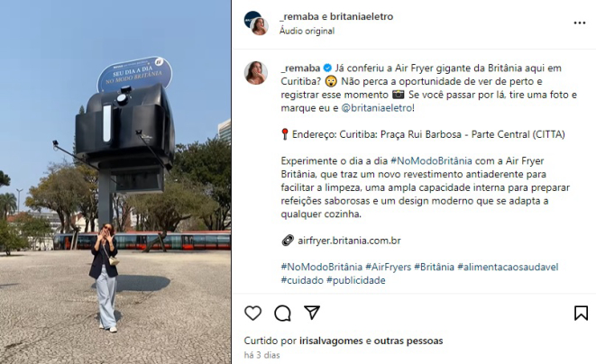
Task: Open the #alimentacaosaudavel hashtag
Action: [508, 267]
